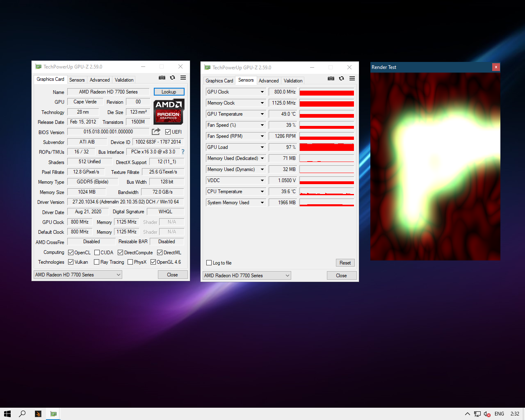Click the Bus Interface question mark icon
The image size is (525, 420).
[183, 152]
